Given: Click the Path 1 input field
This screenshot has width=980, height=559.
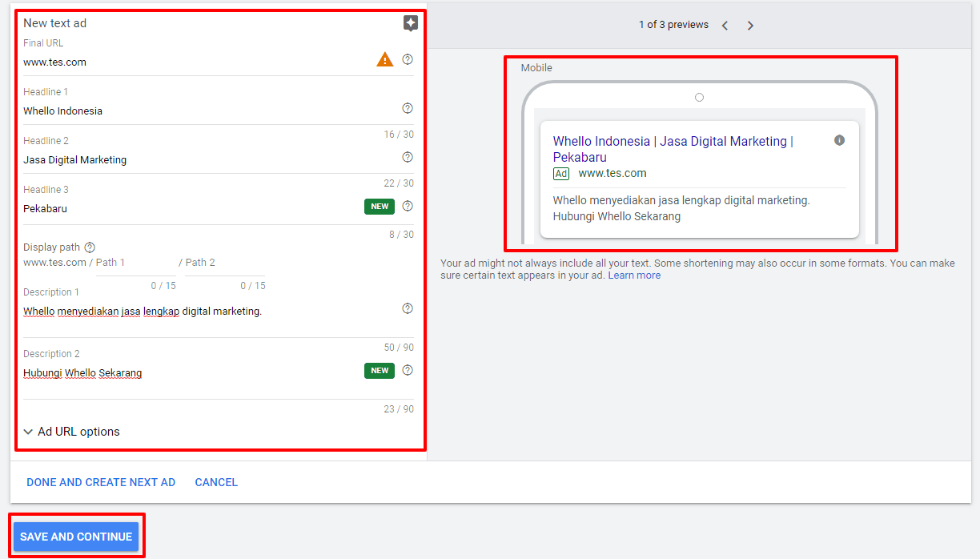Looking at the screenshot, I should point(135,263).
